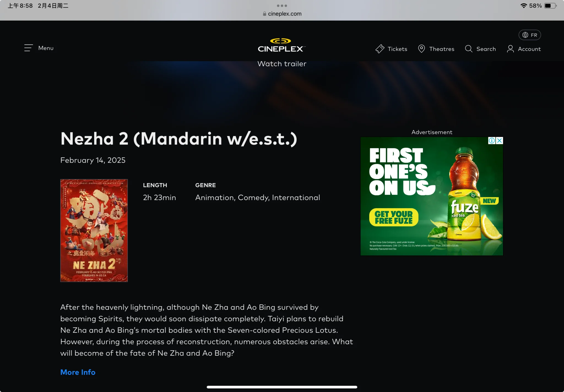Tap the lock icon in address bar
This screenshot has width=564, height=392.
click(x=265, y=13)
